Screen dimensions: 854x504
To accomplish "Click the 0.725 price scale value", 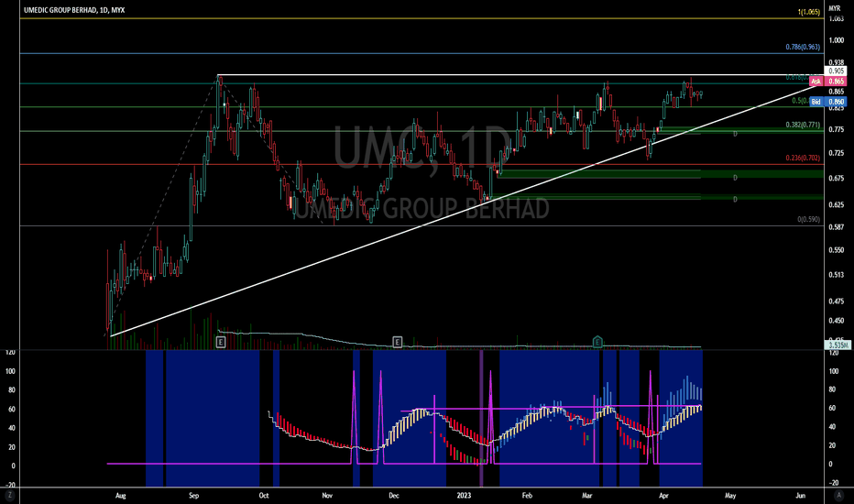I will click(836, 153).
